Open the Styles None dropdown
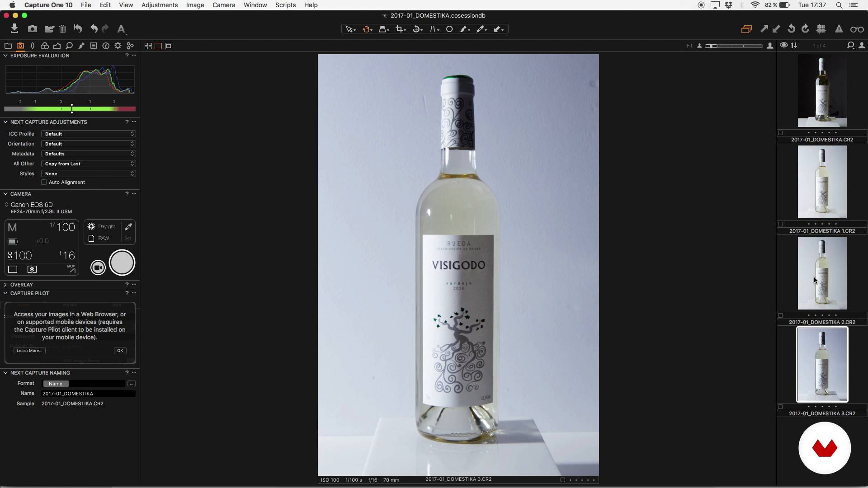This screenshot has height=488, width=868. pos(89,174)
